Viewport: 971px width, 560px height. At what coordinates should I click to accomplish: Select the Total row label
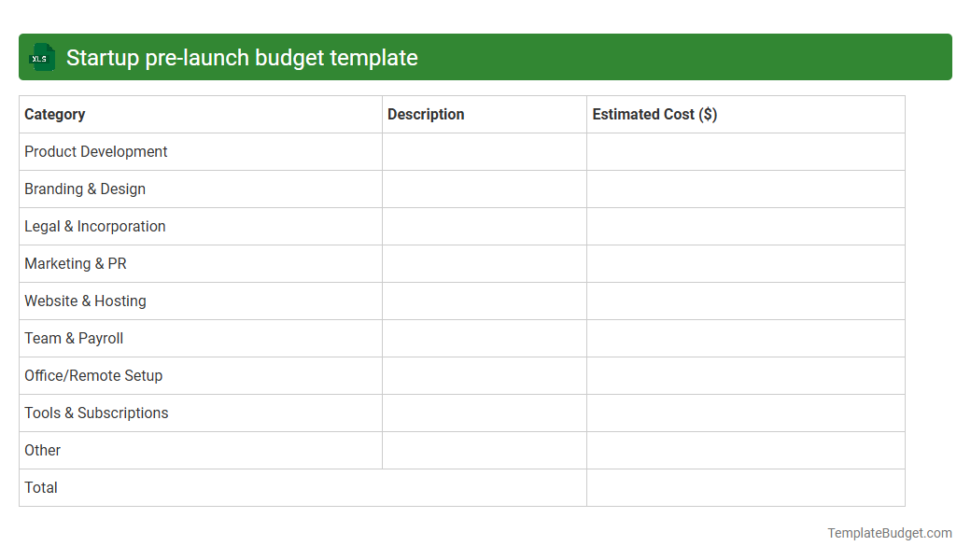40,487
